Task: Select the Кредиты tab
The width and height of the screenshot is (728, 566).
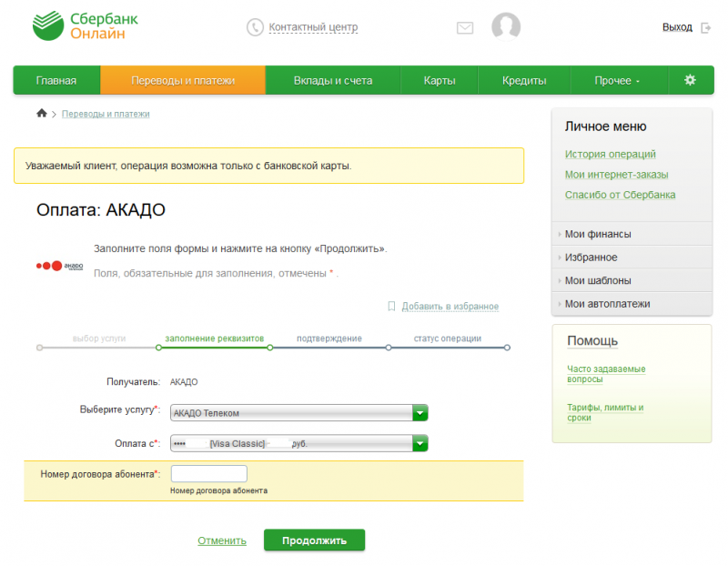Action: click(524, 80)
